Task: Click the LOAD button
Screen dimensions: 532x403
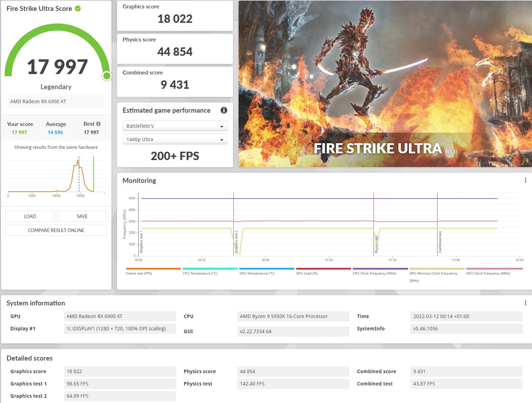Action: point(30,216)
